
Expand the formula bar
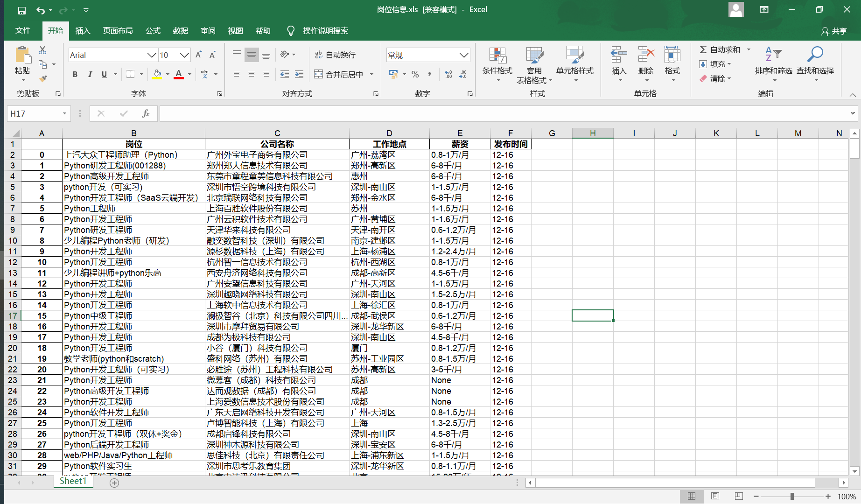pos(853,113)
